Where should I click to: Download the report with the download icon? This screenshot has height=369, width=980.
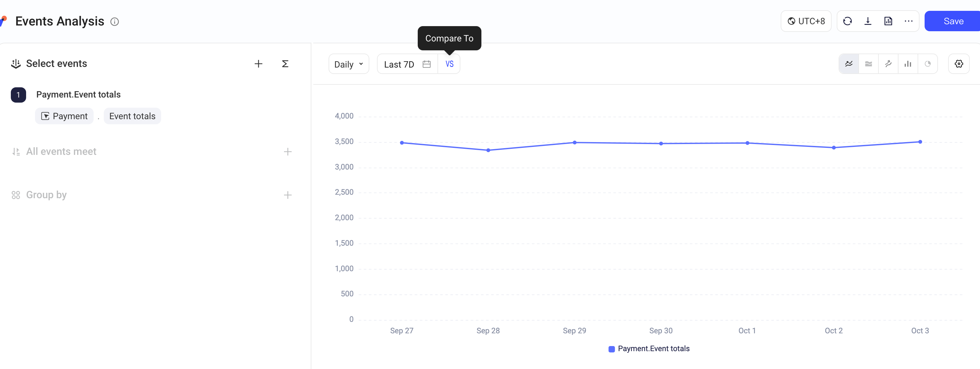coord(868,21)
